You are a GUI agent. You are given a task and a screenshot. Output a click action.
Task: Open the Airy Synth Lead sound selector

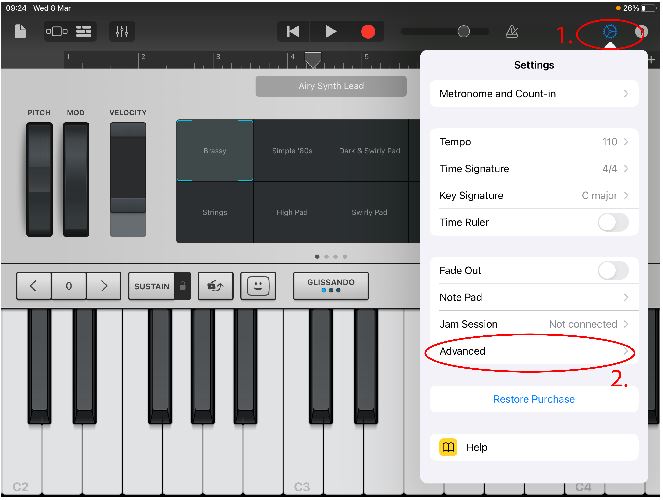click(331, 86)
